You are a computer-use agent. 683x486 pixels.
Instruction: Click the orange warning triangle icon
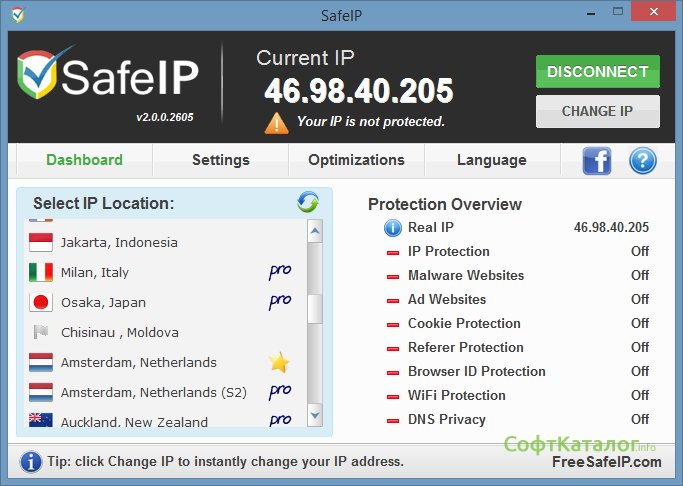pyautogui.click(x=276, y=123)
